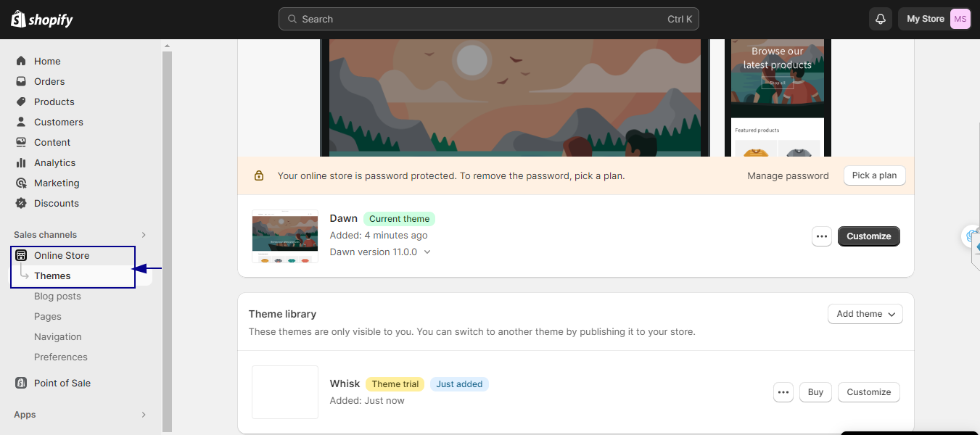Viewport: 980px width, 435px height.
Task: Click the Content image icon
Action: tap(21, 142)
